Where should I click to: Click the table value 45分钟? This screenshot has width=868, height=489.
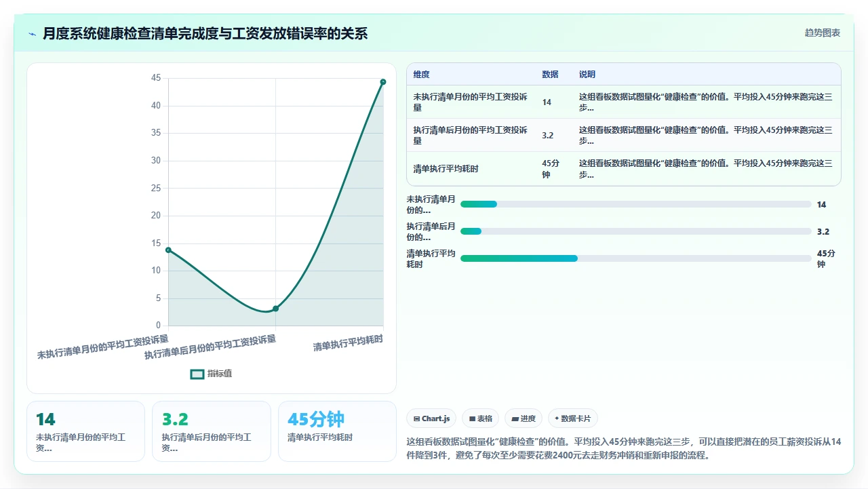tap(551, 169)
